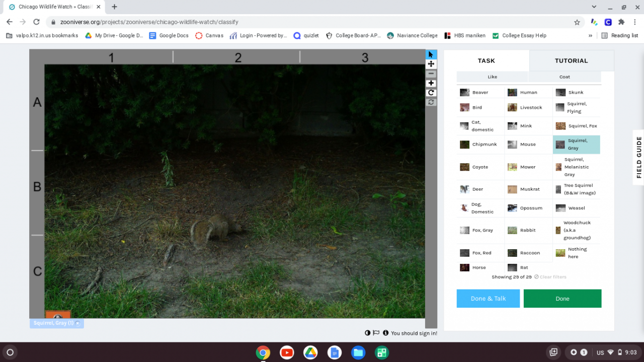Reset the image view
This screenshot has height=362, width=644.
coord(431,102)
